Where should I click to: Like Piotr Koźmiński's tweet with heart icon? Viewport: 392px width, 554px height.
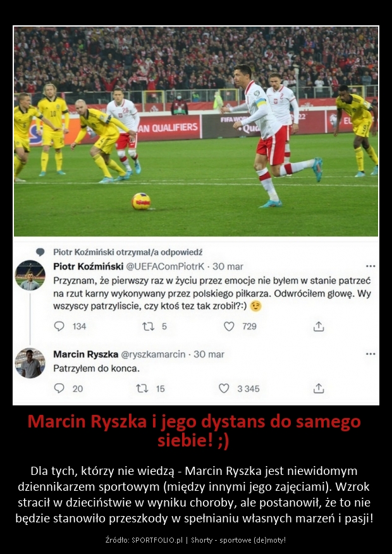click(230, 326)
